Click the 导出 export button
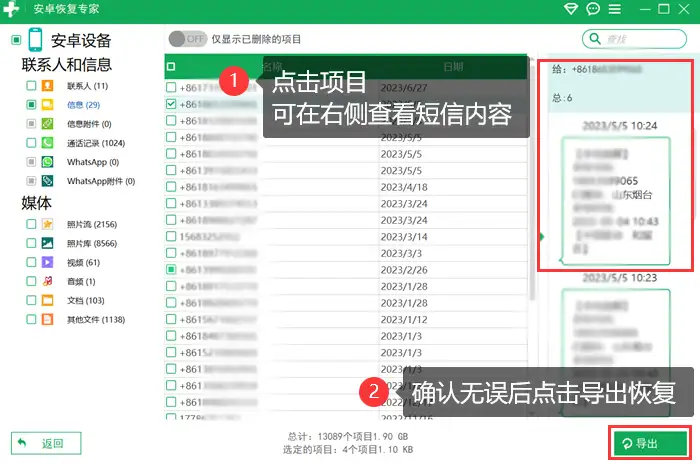 650,443
